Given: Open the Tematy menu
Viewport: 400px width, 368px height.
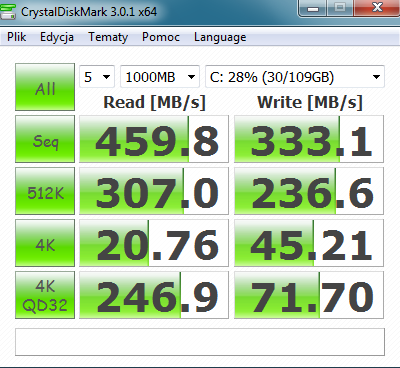Looking at the screenshot, I should pyautogui.click(x=108, y=37).
